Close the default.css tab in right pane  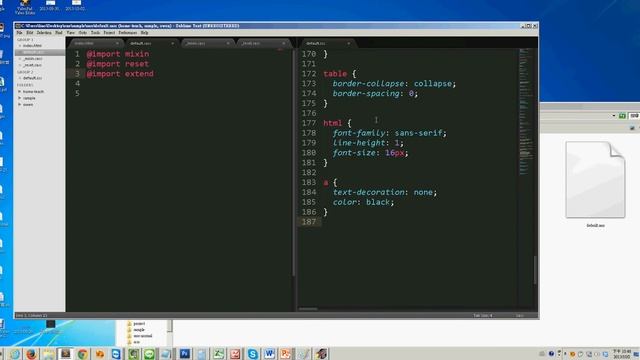(x=348, y=43)
